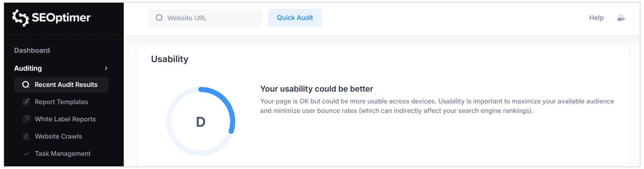Viewport: 644px width, 169px height.
Task: Click the White Label Reports sidebar icon
Action: [x=26, y=119]
